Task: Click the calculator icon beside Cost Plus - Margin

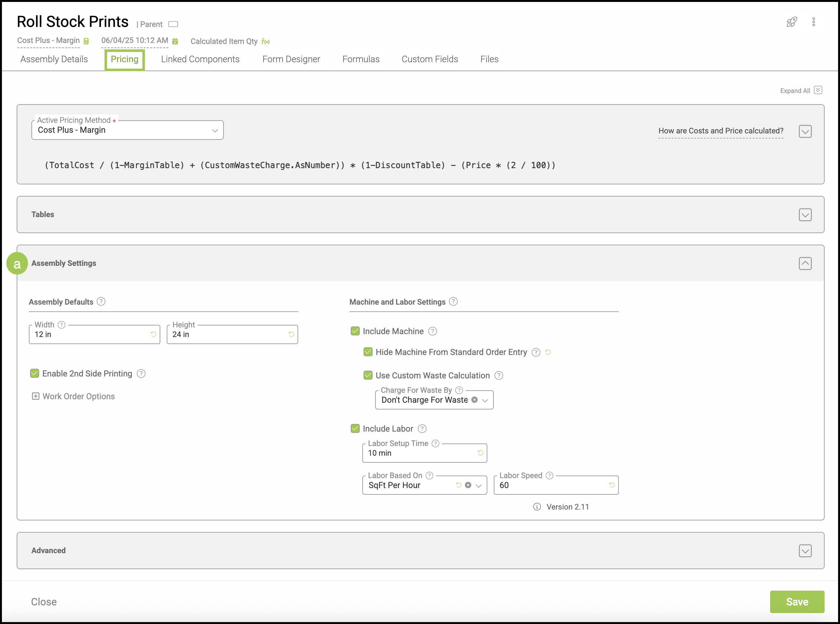Action: tap(86, 41)
